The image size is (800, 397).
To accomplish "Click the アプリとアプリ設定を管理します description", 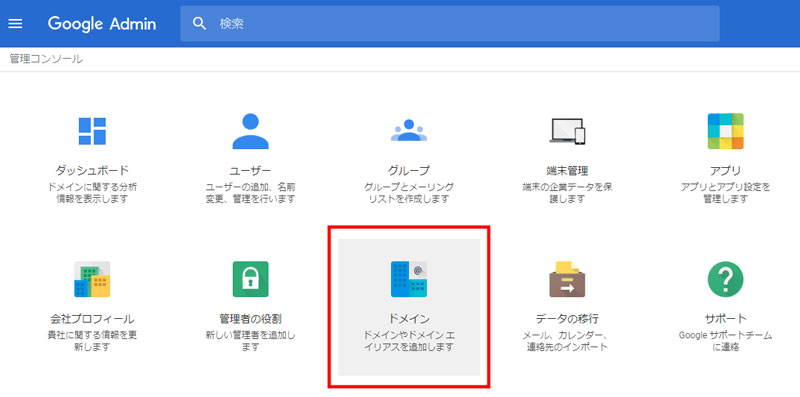I will pos(726,193).
